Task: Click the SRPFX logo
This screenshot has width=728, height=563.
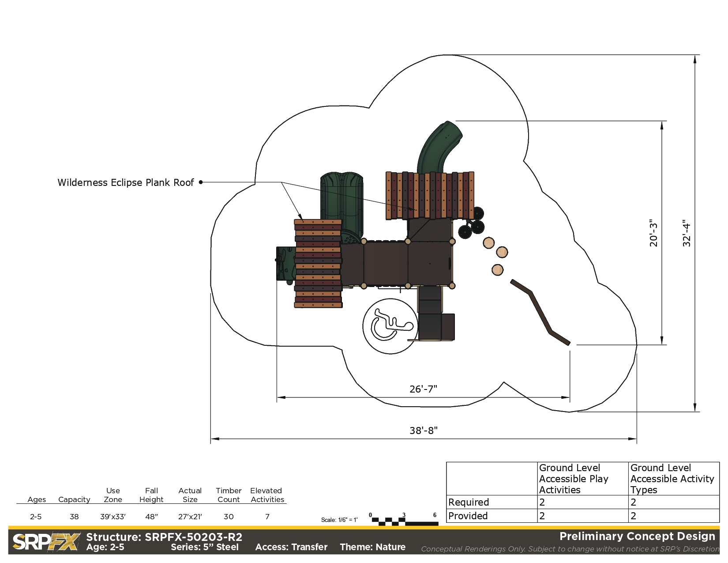Action: pos(46,542)
